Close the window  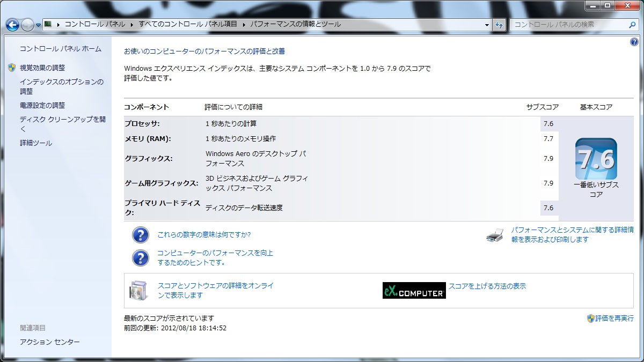pos(627,5)
